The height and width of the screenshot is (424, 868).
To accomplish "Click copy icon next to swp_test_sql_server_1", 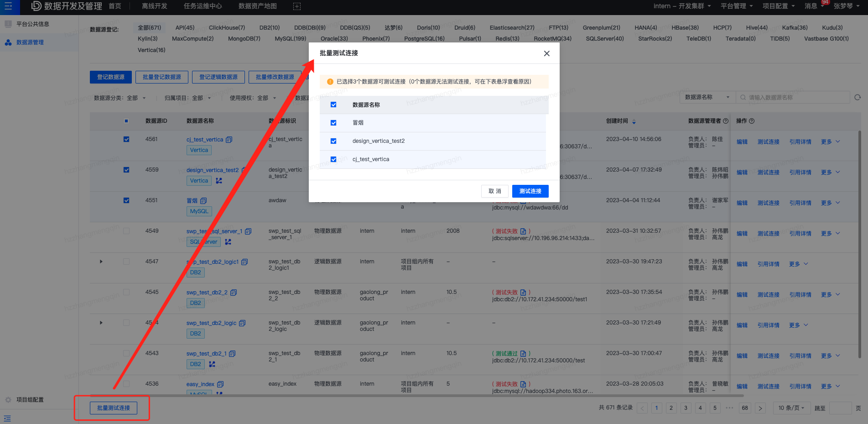I will point(248,231).
